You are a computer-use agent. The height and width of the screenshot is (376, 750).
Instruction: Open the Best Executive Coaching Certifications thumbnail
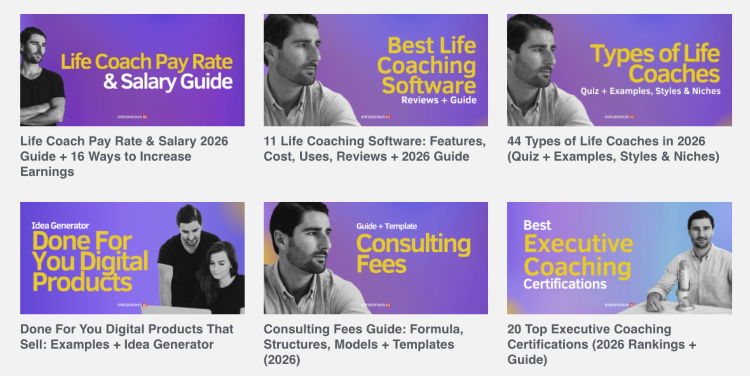click(x=619, y=258)
